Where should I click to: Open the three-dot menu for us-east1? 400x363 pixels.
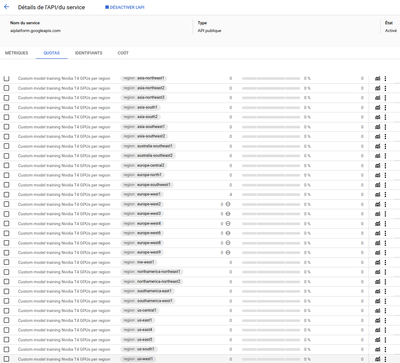tap(385, 320)
